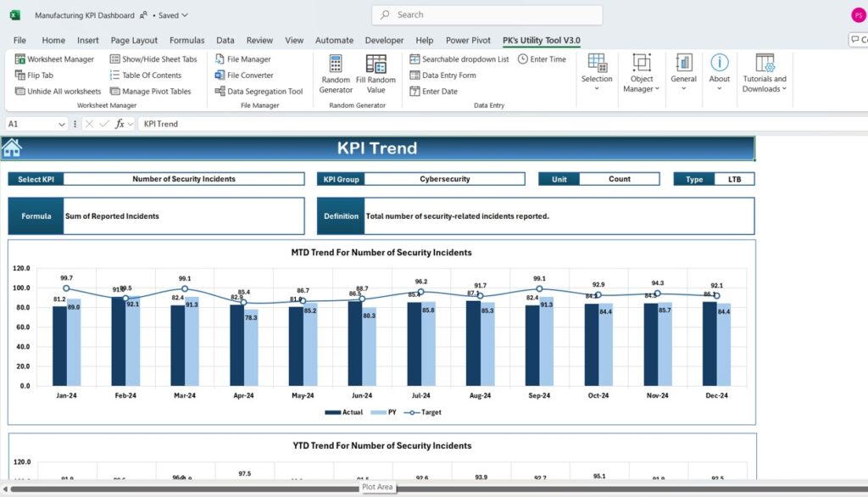Expand the fx function dropdown arrow
This screenshot has width=868, height=497.
131,124
